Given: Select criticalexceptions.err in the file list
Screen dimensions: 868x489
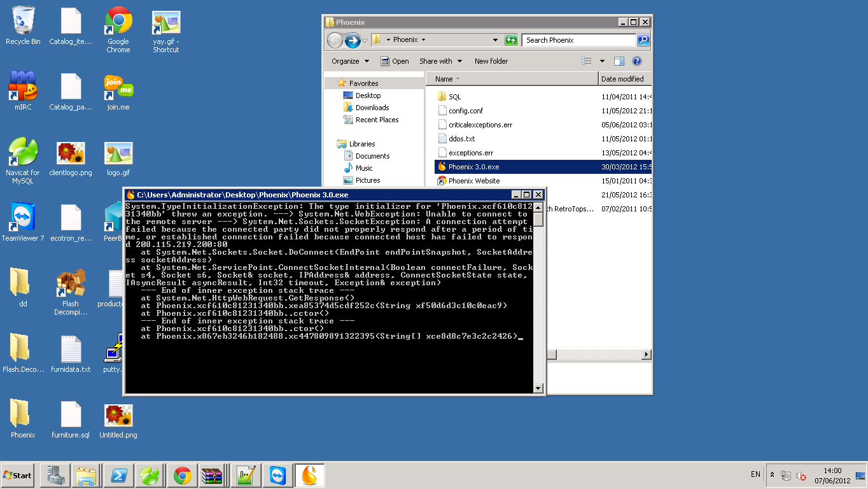Looking at the screenshot, I should (480, 125).
